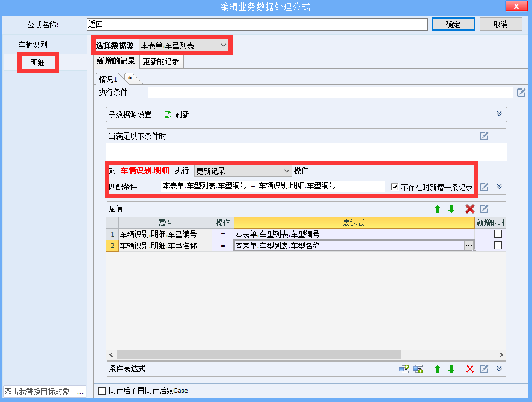The image size is (532, 402).
Task: Select row header 1 in 赋值 grid
Action: pyautogui.click(x=112, y=234)
